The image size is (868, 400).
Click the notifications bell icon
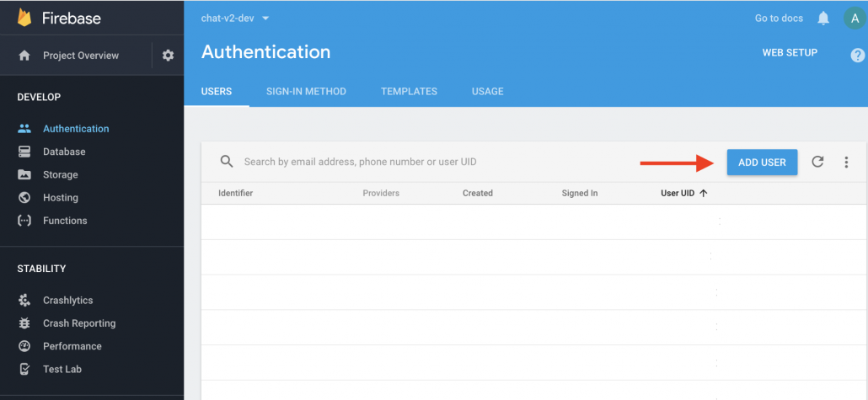click(x=823, y=19)
